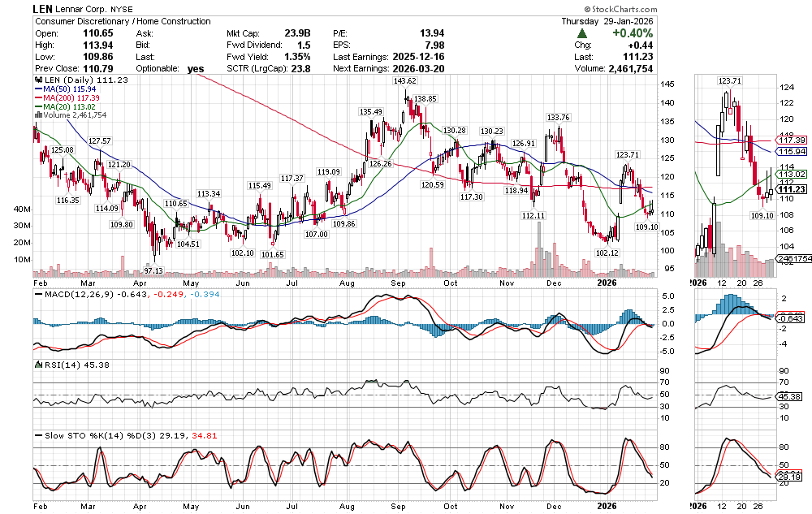Click the RSI(14) panel legend icon
Image resolution: width=812 pixels, height=514 pixels.
[36, 365]
